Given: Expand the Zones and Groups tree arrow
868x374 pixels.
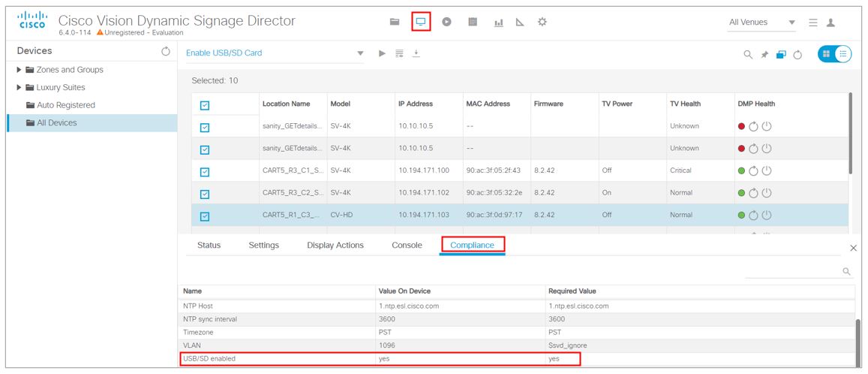Looking at the screenshot, I should (20, 70).
